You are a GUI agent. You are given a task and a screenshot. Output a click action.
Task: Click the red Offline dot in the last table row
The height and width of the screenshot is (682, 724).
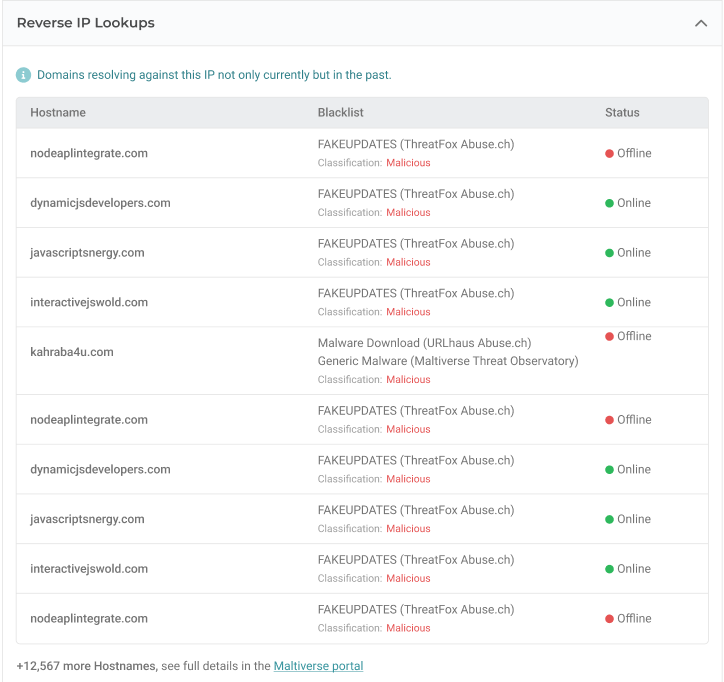(x=609, y=619)
